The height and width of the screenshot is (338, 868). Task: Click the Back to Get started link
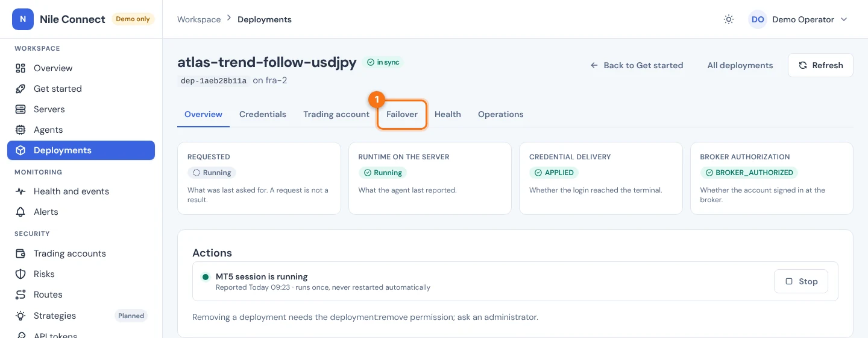pyautogui.click(x=637, y=65)
